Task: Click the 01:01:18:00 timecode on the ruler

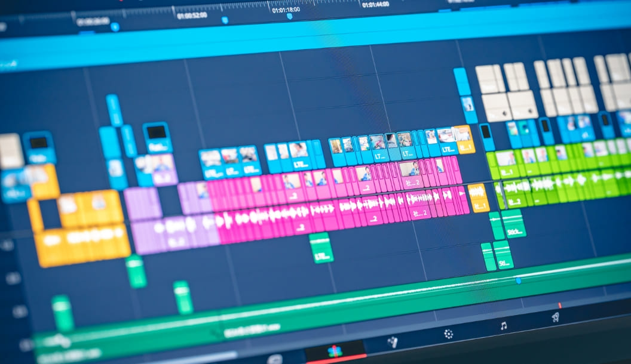Action: (x=286, y=10)
